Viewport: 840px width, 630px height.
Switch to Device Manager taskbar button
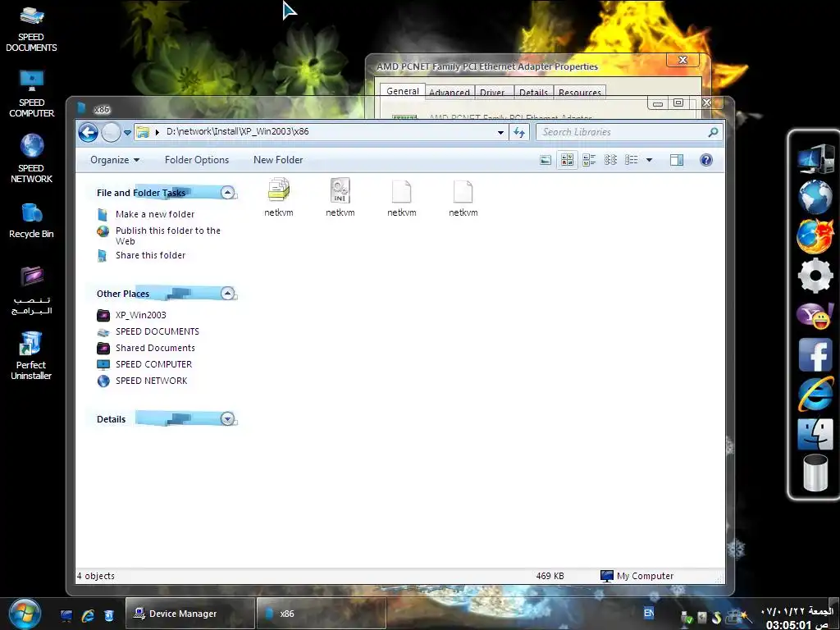click(x=189, y=614)
